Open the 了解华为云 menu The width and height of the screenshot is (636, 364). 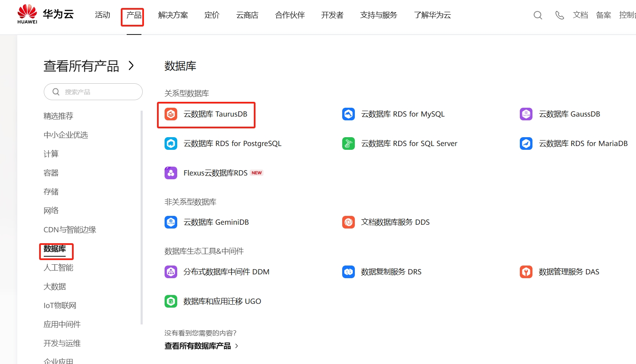coord(432,15)
